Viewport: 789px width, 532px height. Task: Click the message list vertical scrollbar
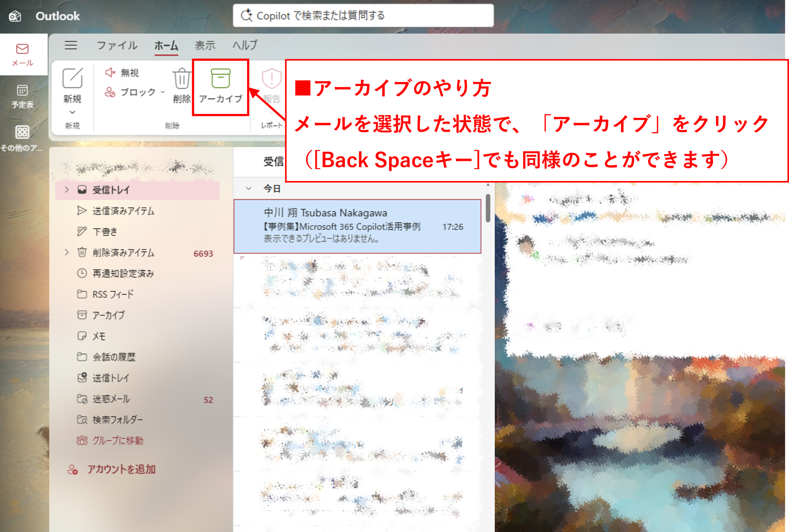tap(488, 208)
